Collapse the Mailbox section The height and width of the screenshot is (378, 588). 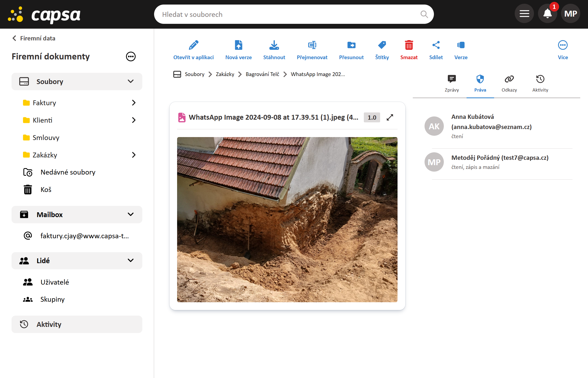(x=131, y=214)
